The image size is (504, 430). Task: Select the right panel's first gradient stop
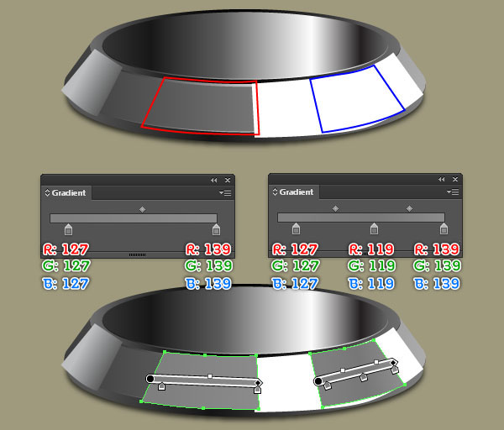pyautogui.click(x=296, y=228)
